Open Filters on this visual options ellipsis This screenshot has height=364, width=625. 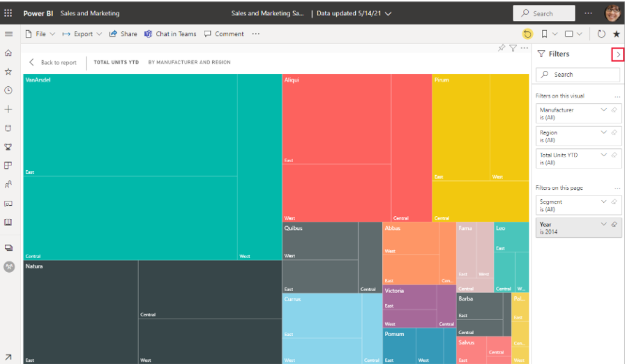click(x=617, y=96)
